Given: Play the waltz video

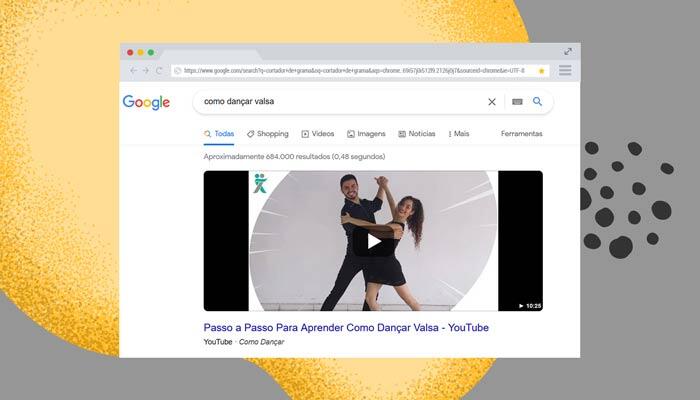Looking at the screenshot, I should click(x=374, y=242).
